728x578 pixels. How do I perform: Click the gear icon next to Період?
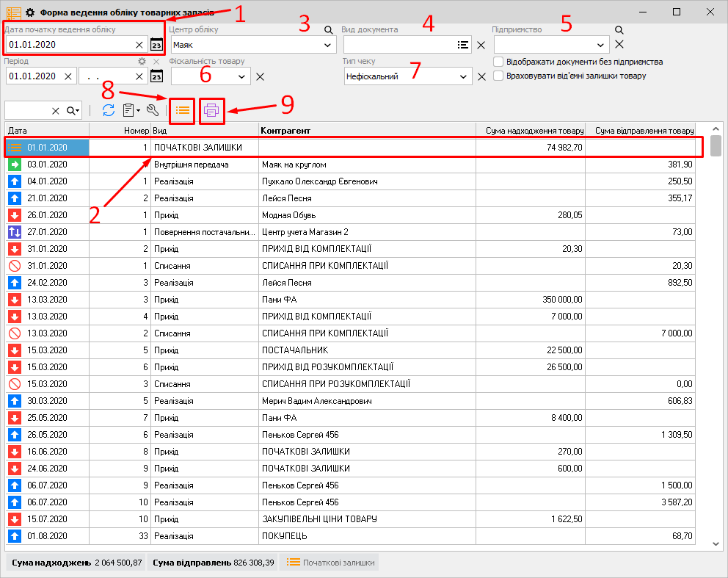(x=142, y=62)
